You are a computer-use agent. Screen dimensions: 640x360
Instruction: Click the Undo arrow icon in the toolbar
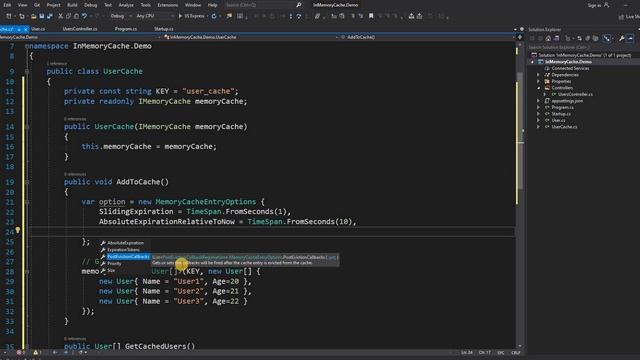(x=84, y=16)
